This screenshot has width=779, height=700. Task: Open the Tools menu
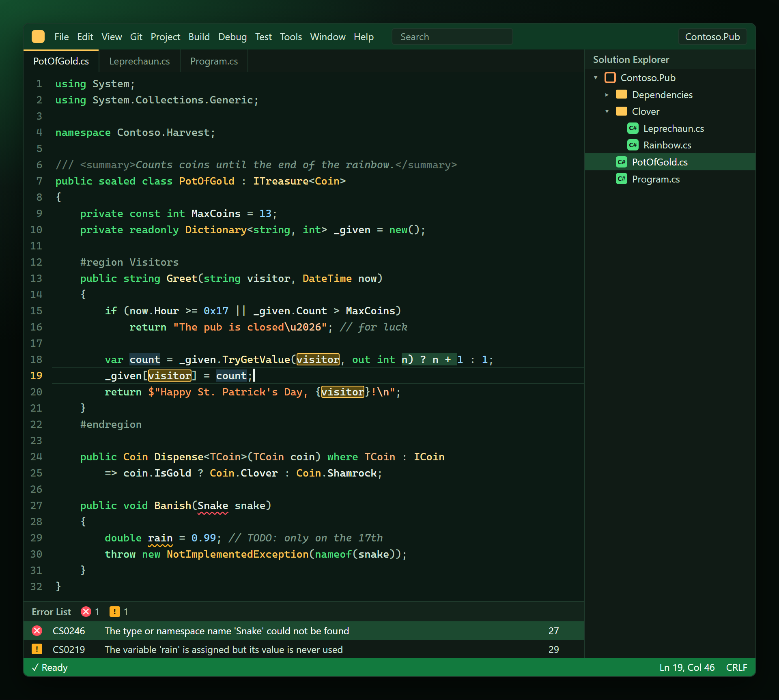[291, 37]
